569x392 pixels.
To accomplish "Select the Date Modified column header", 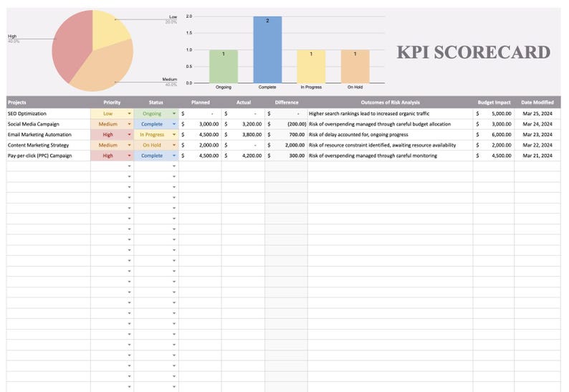I will coord(537,102).
